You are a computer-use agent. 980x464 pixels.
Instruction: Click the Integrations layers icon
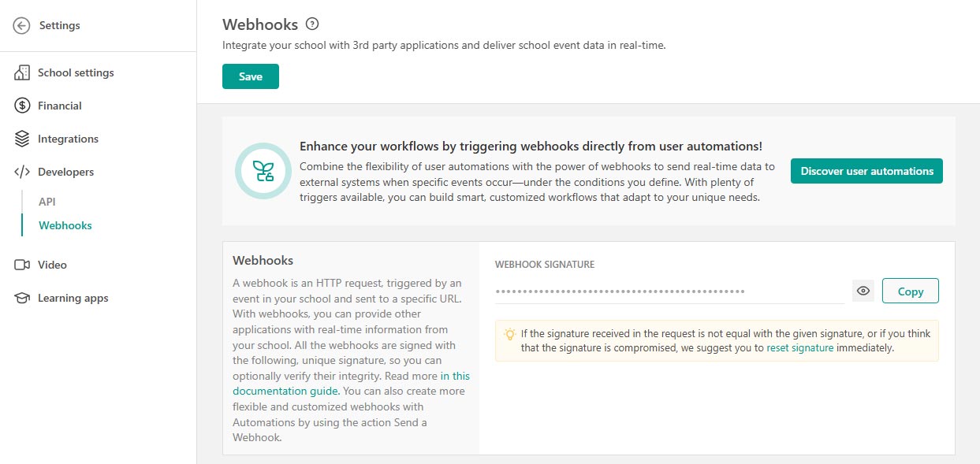coord(22,139)
